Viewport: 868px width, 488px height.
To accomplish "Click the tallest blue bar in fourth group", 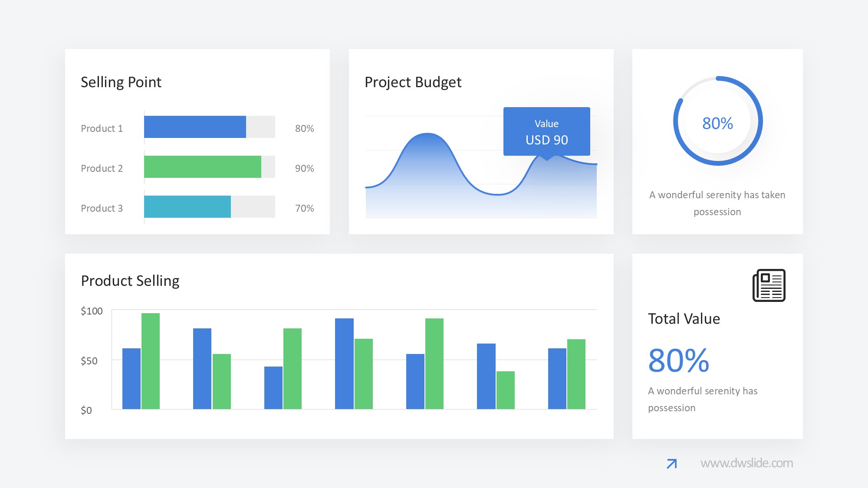I will pos(344,364).
